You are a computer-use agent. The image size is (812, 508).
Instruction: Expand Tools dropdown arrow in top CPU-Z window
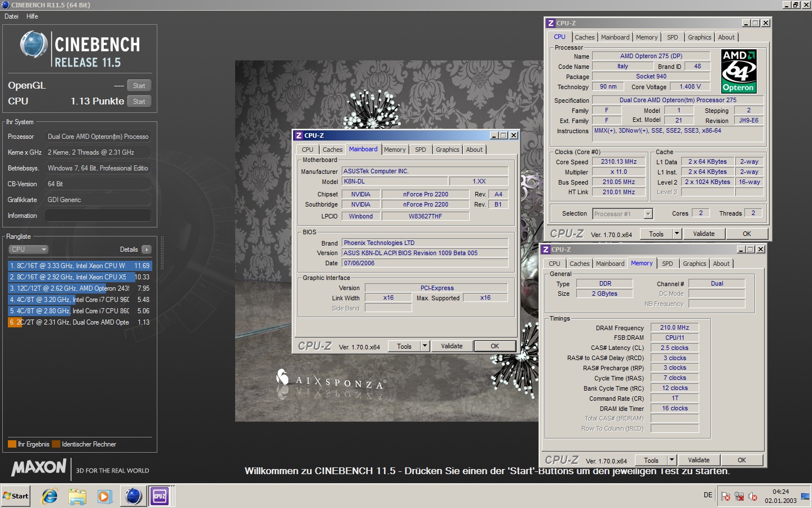tap(677, 234)
